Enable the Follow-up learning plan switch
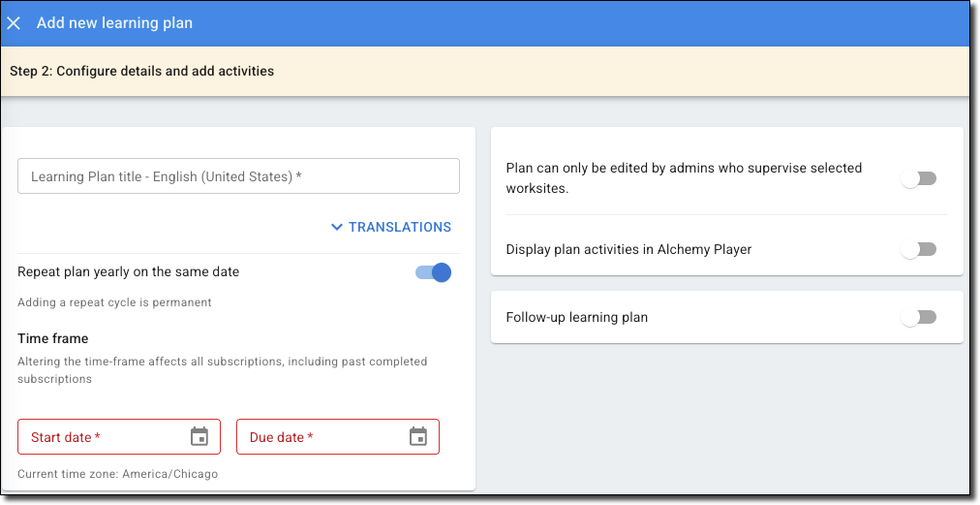980x505 pixels. coord(918,317)
